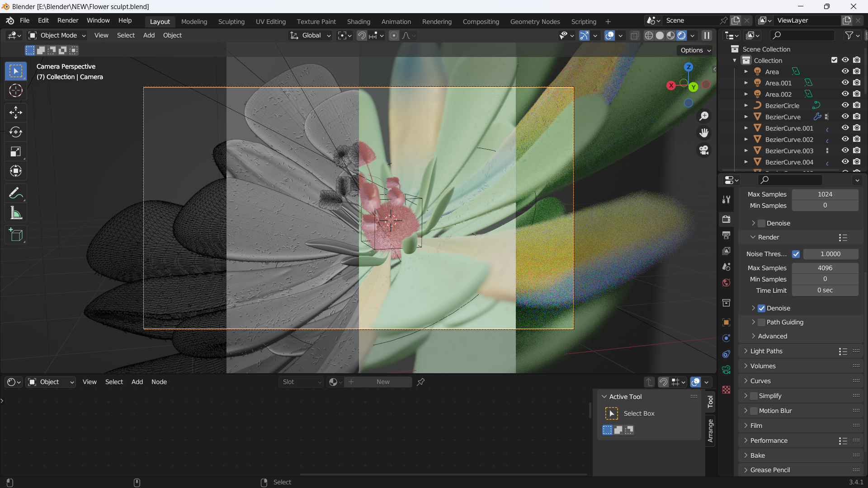
Task: Disable BezierCurve.002 in renders
Action: click(857, 139)
